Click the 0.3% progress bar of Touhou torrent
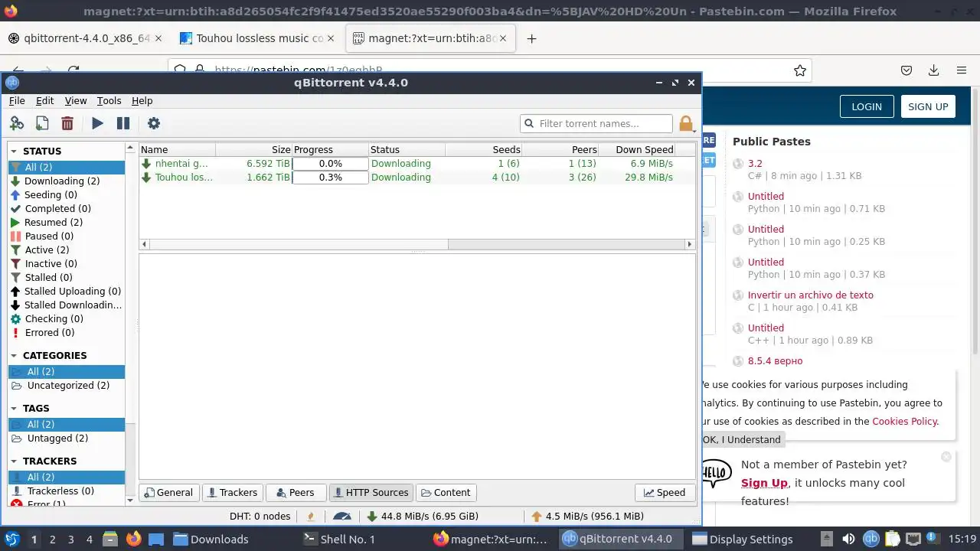 pos(330,178)
